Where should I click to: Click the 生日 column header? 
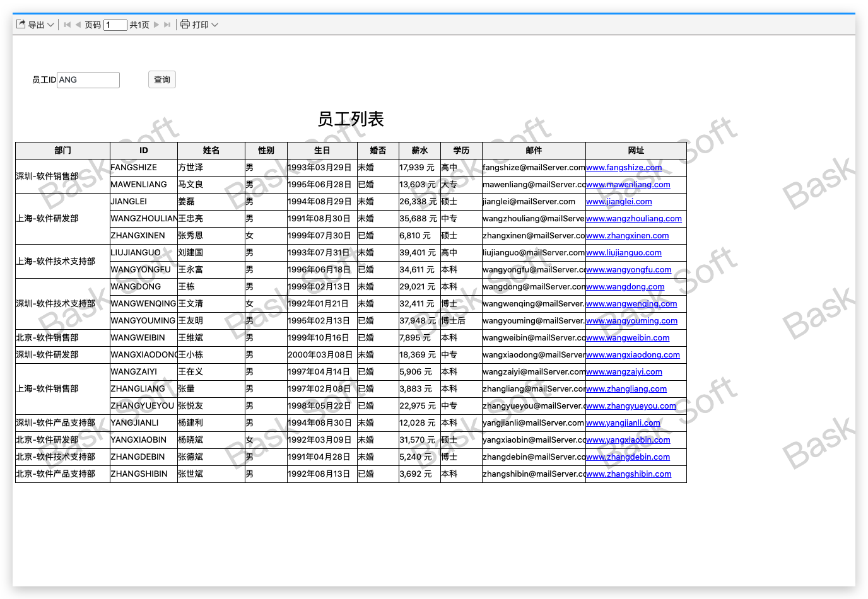click(322, 151)
